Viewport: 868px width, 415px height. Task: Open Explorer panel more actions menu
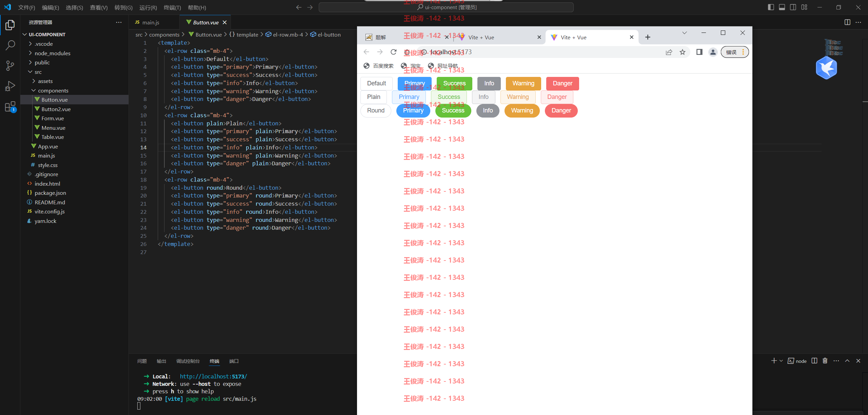(119, 22)
